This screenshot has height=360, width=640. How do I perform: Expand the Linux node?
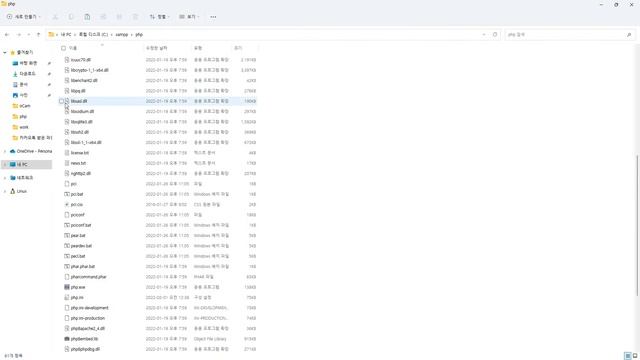[x=5, y=191]
